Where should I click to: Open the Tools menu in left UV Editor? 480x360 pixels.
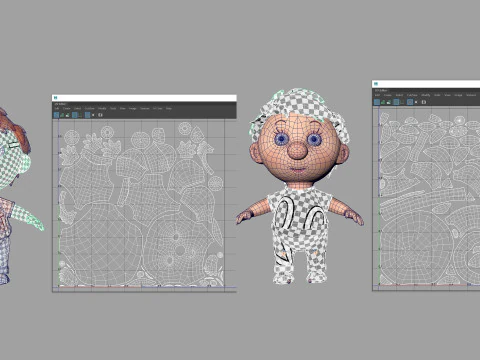pos(113,108)
